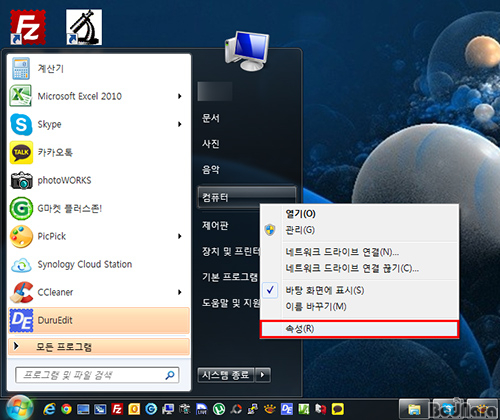This screenshot has height=420, width=500.
Task: Choose 네트워크 드라이브 연결 끊기(C)...
Action: (359, 268)
